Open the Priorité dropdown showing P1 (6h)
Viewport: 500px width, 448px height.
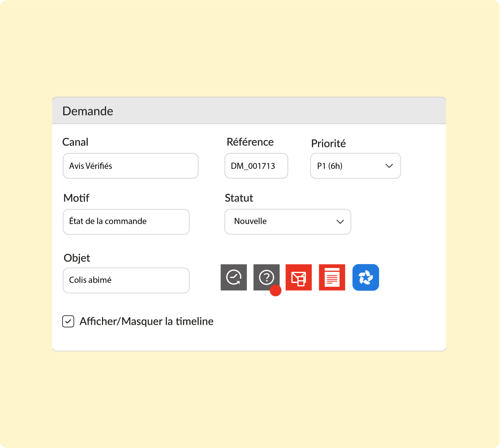click(355, 166)
